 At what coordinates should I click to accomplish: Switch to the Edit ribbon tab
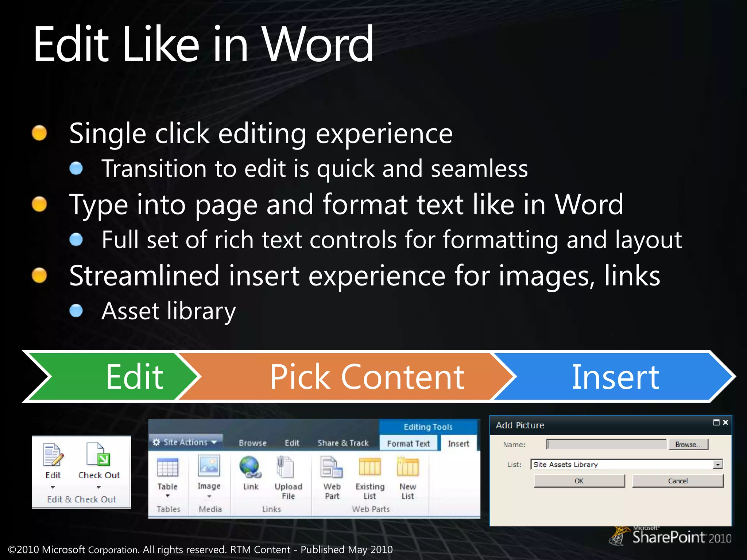click(292, 443)
